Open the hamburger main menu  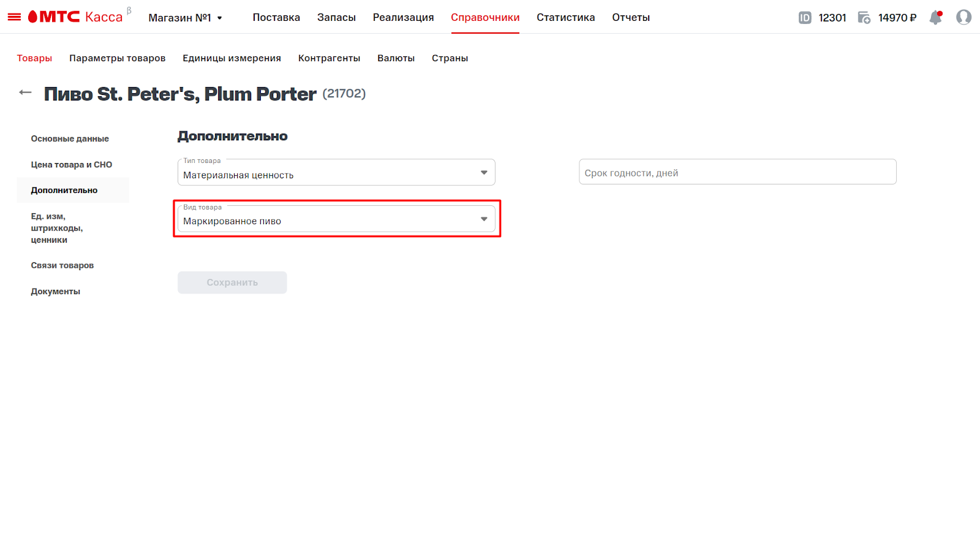click(14, 17)
